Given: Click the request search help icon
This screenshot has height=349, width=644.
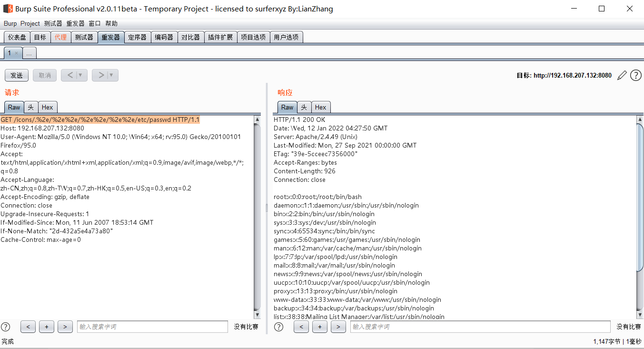Looking at the screenshot, I should coord(6,327).
